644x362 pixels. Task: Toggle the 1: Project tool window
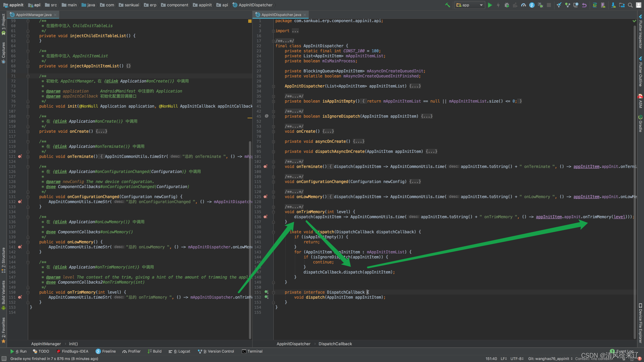(3, 24)
